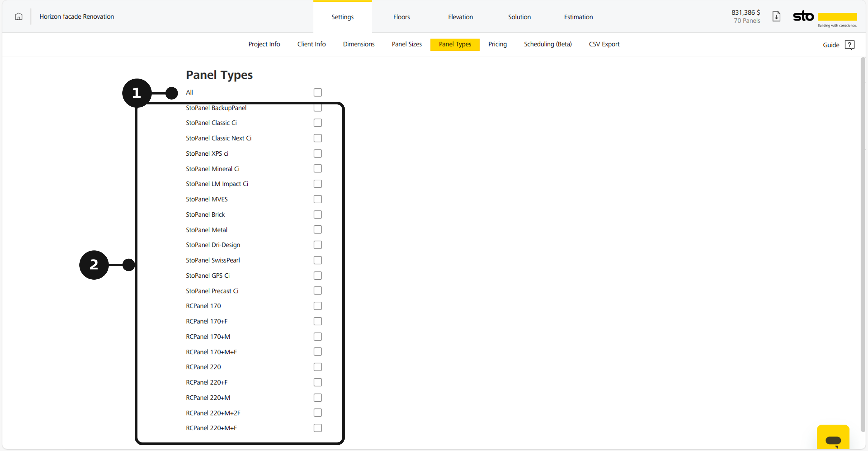Open Project Info settings

[264, 44]
